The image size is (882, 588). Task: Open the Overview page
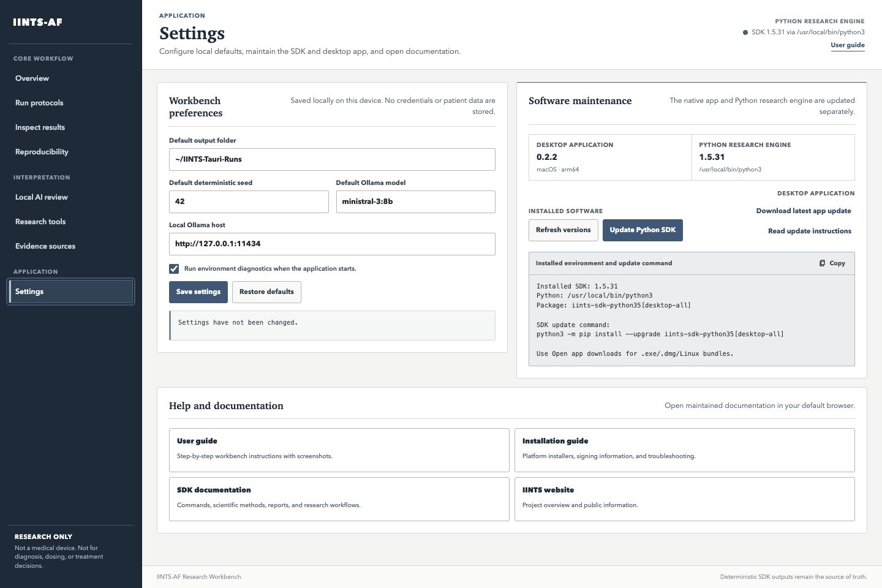[71, 78]
